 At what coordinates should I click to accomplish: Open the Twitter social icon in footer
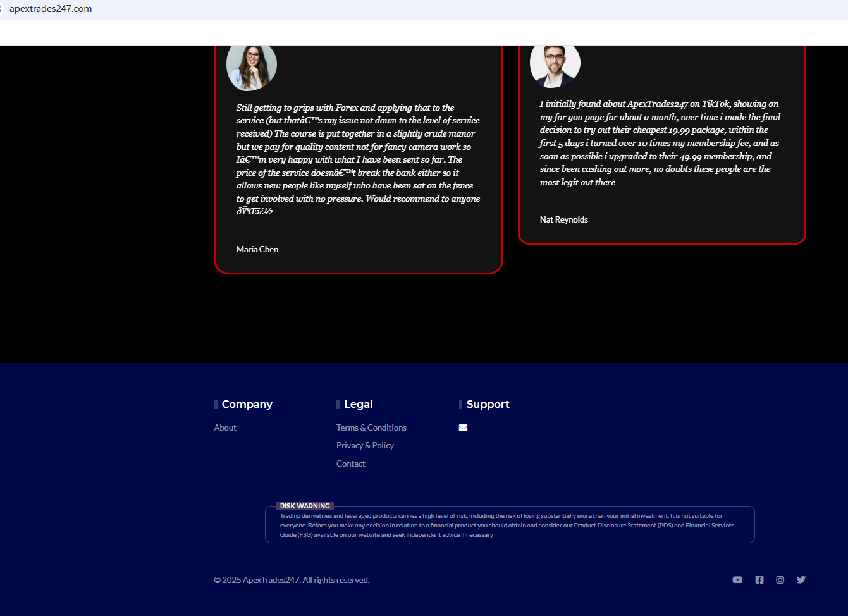[x=801, y=580]
